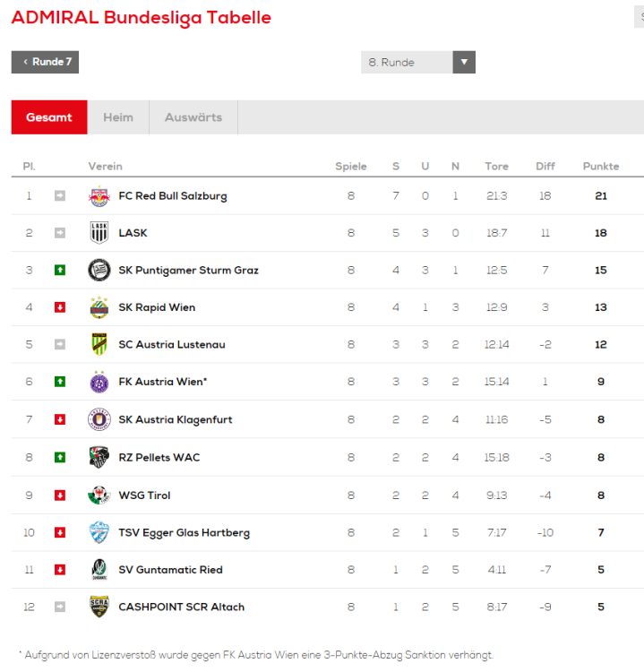Viewport: 644px width, 672px height.
Task: Switch to the Auswärts tab
Action: click(x=193, y=117)
